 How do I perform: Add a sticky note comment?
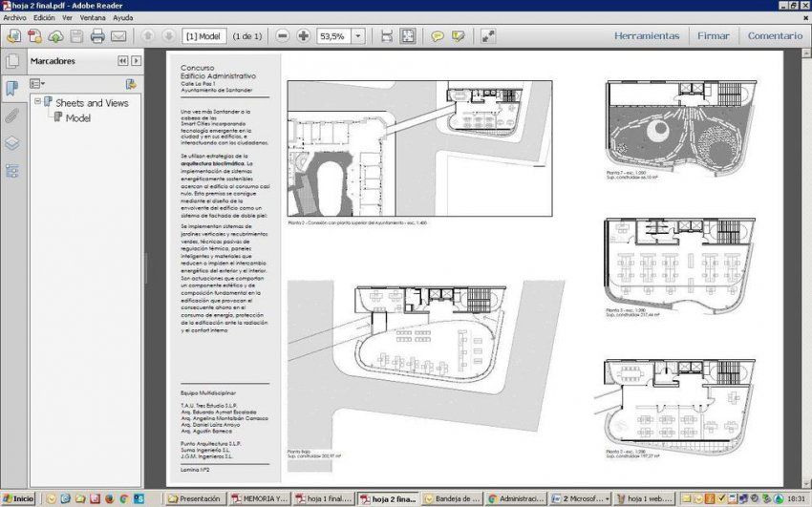point(437,36)
